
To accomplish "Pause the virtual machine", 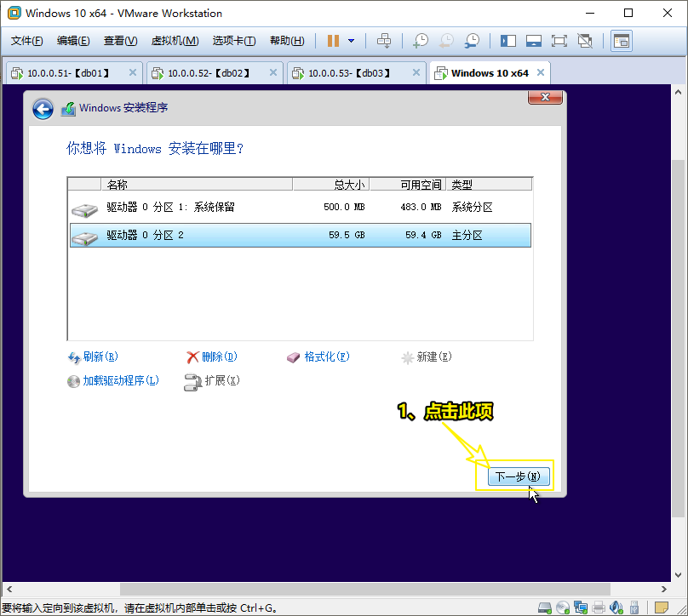I will [x=333, y=41].
